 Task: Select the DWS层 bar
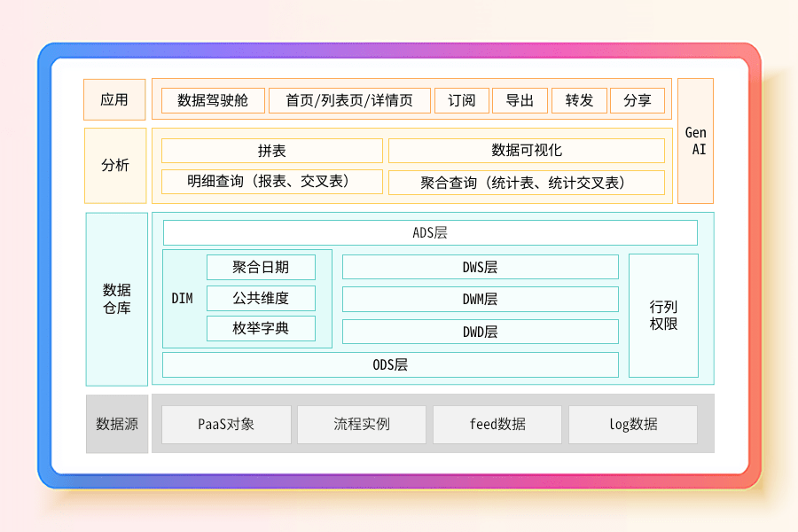[x=480, y=267]
